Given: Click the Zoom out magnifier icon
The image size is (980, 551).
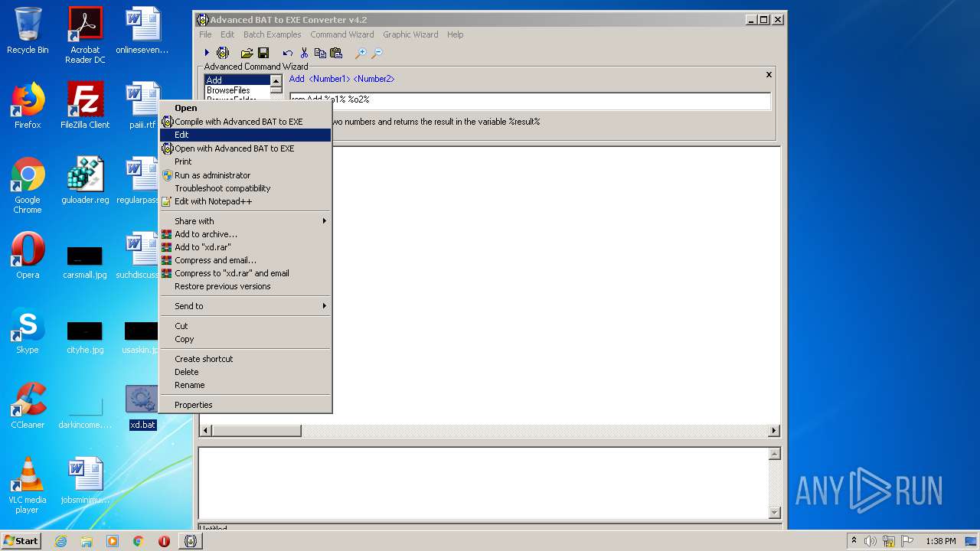Looking at the screenshot, I should pos(377,53).
